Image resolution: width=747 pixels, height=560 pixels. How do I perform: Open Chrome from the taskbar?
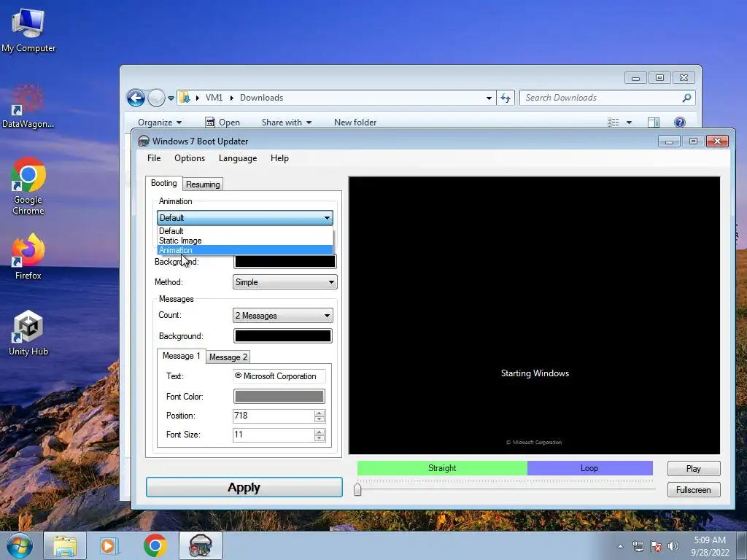pos(155,545)
